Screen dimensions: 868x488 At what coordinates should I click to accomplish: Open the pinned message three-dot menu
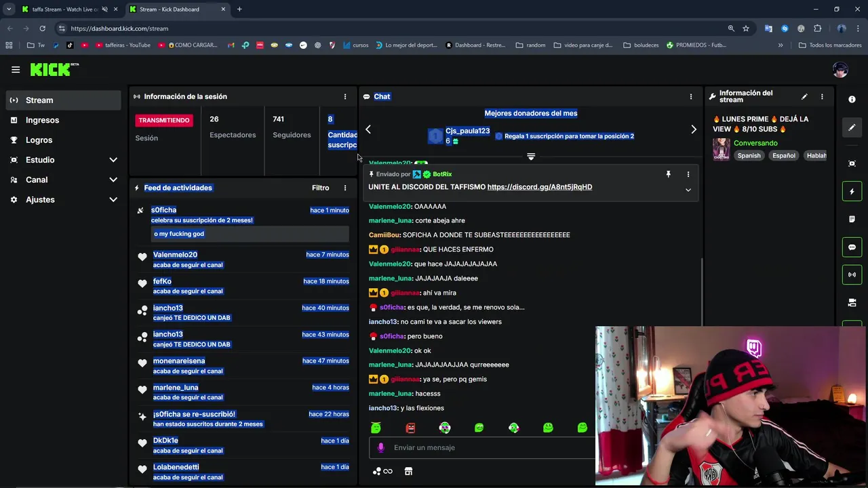pos(688,174)
